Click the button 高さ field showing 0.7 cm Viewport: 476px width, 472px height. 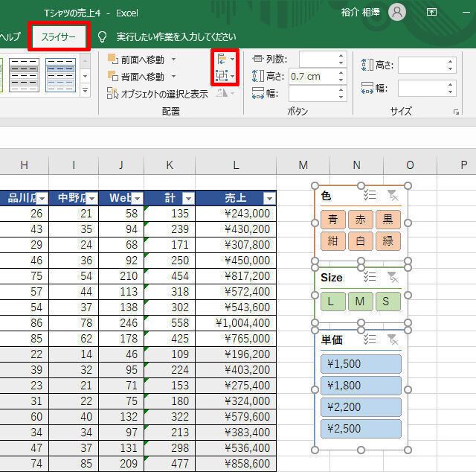point(312,76)
